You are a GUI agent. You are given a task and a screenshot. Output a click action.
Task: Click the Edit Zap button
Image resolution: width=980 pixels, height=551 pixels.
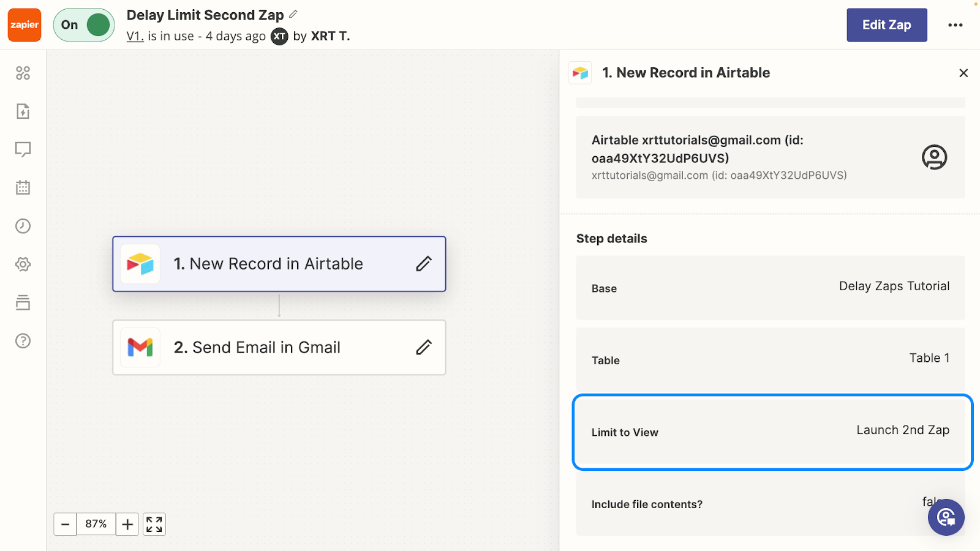886,25
